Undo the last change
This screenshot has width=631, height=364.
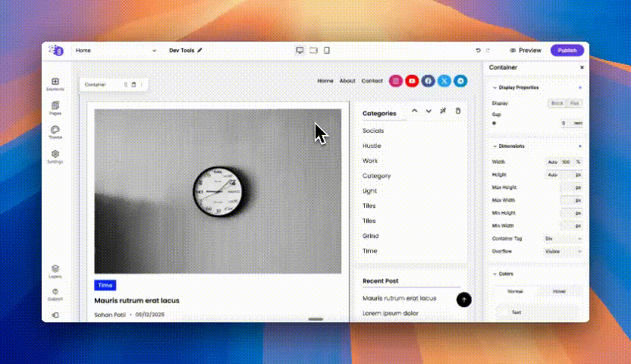(x=478, y=50)
